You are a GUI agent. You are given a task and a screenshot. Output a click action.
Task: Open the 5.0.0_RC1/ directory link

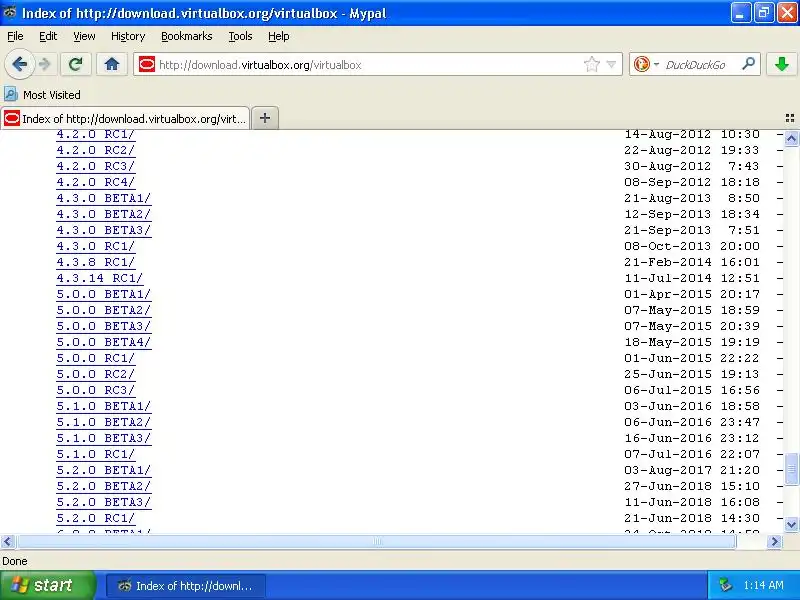(x=95, y=358)
